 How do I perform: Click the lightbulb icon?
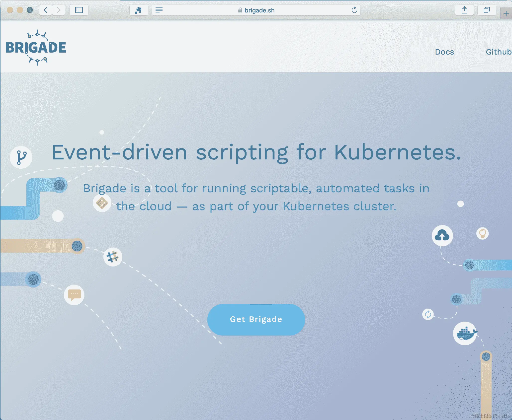[x=482, y=233]
